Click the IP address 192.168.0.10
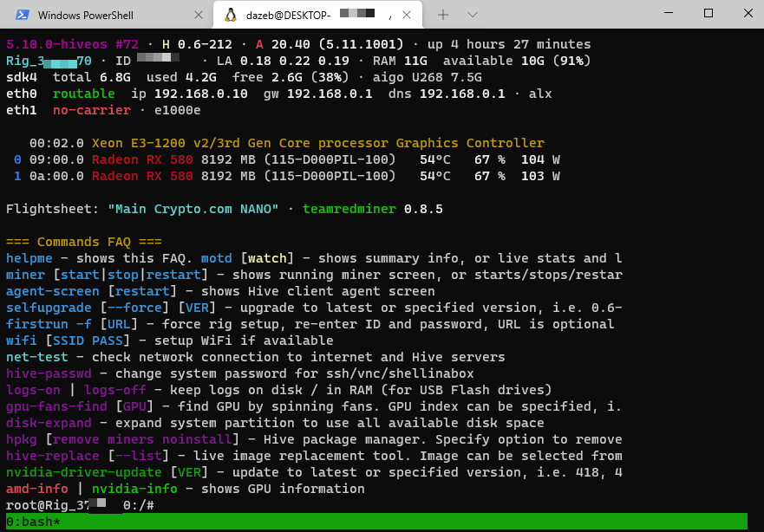 (x=201, y=94)
